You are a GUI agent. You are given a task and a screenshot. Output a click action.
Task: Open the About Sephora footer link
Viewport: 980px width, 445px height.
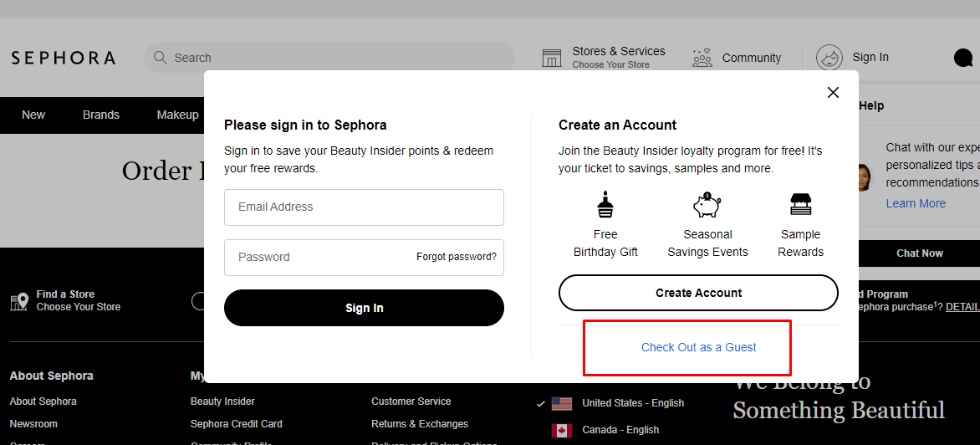coord(43,402)
